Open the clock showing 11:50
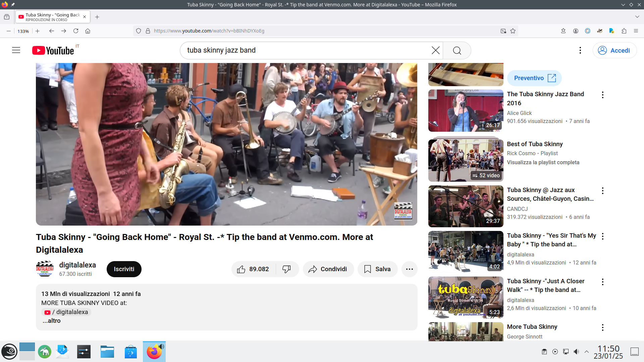The image size is (644, 362). coord(608,352)
